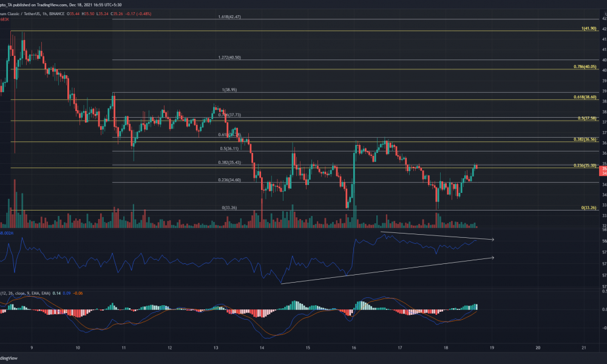Click the red current price tag on axis

[x=603, y=170]
